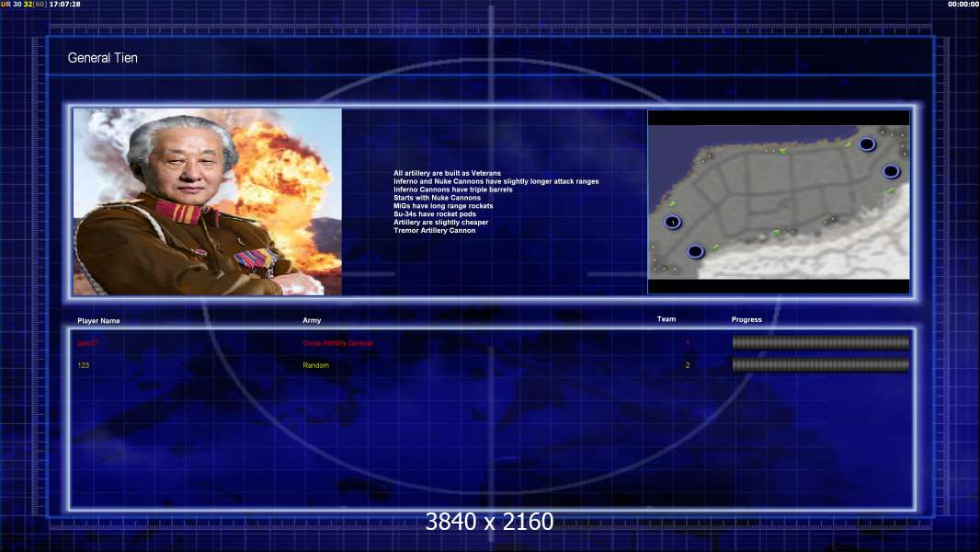The image size is (980, 552).
Task: Click the 3840 x 2160 resolution label
Action: [489, 522]
